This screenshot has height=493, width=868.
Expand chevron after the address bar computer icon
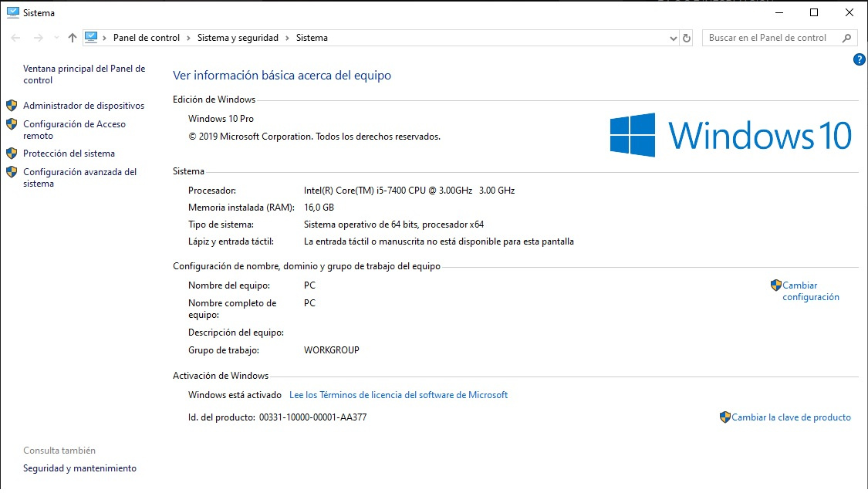(104, 38)
